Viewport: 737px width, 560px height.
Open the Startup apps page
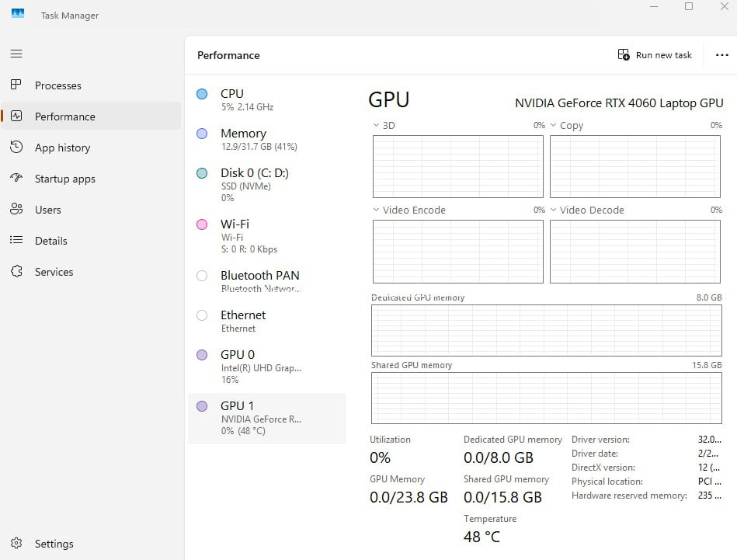click(91, 178)
